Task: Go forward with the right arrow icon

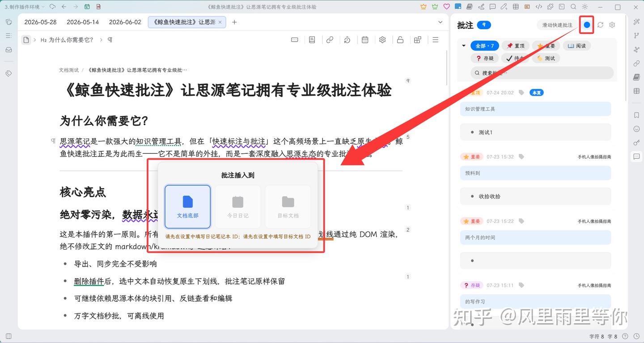Action: click(75, 7)
